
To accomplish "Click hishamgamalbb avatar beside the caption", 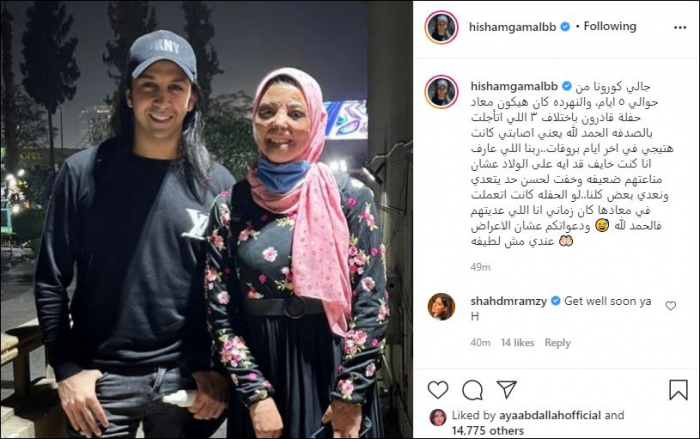I will coord(442,92).
